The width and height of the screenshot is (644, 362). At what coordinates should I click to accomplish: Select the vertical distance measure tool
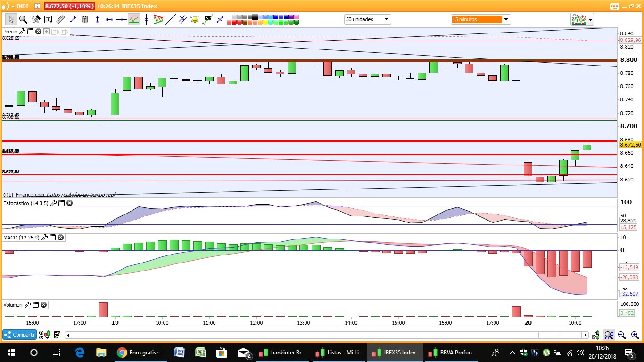pyautogui.click(x=97, y=19)
